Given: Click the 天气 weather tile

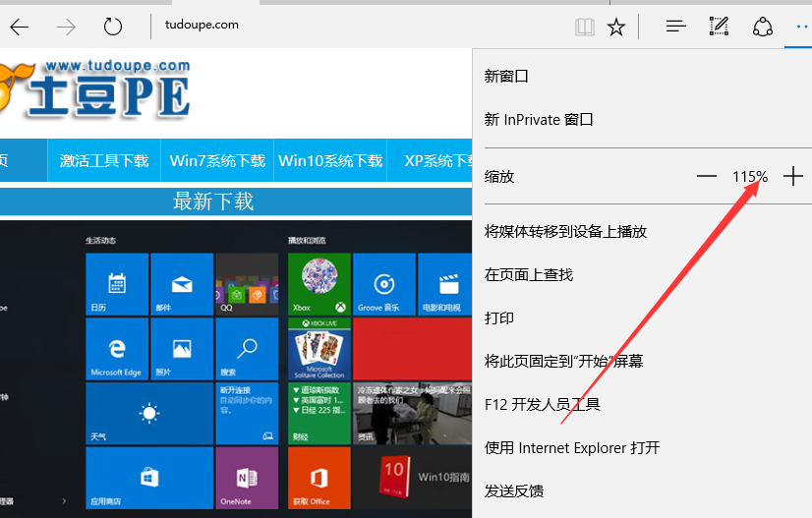Looking at the screenshot, I should [149, 414].
